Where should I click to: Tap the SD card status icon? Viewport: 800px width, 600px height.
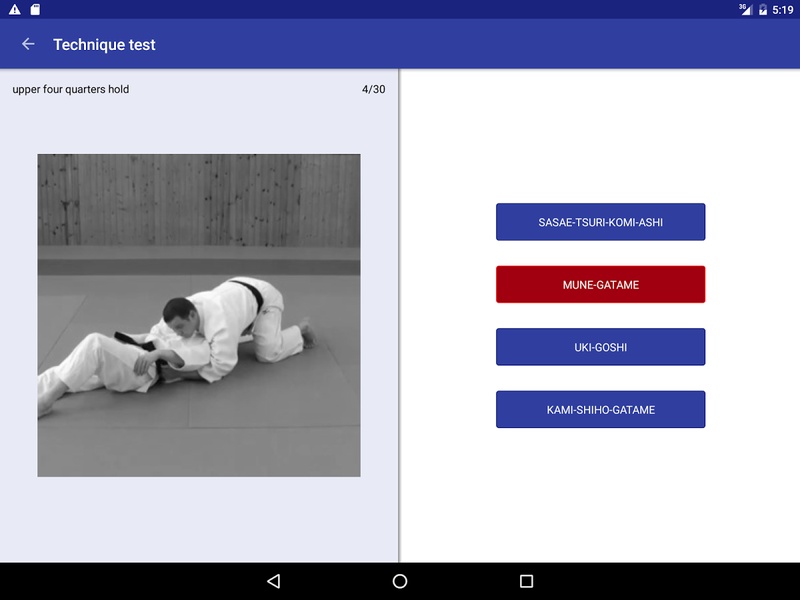click(35, 9)
